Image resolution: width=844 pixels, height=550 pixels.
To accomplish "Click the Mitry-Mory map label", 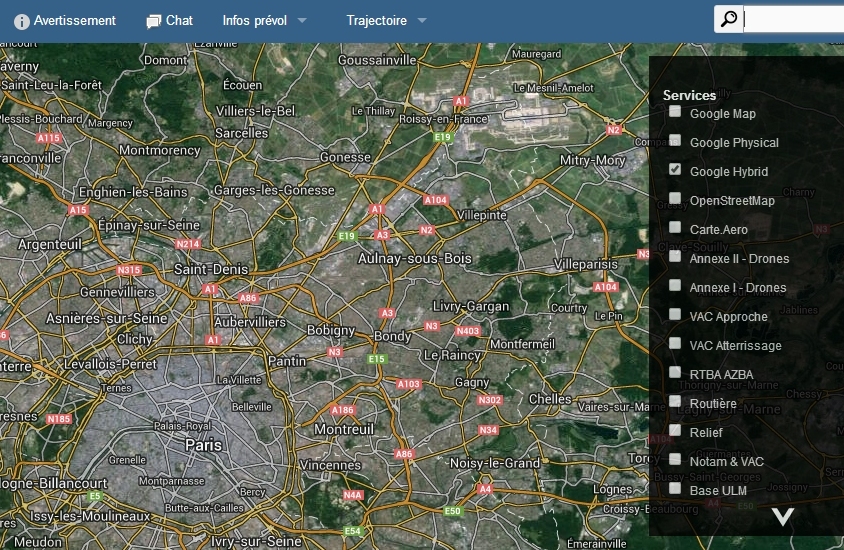I will click(x=593, y=160).
